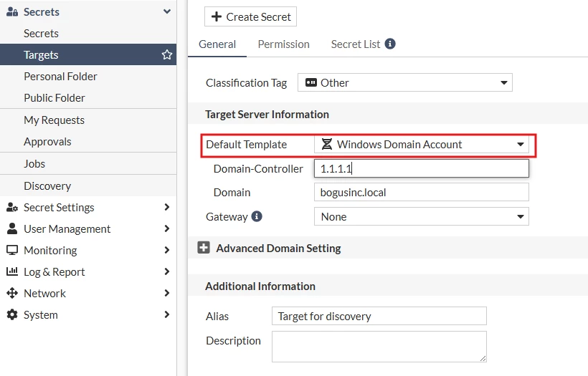Open the Classification Tag dropdown
588x376 pixels.
pos(405,82)
